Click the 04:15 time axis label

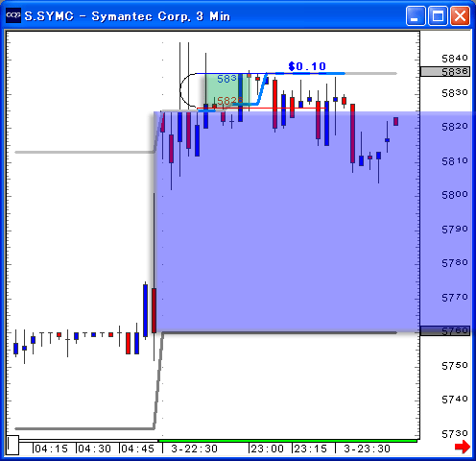(x=51, y=449)
